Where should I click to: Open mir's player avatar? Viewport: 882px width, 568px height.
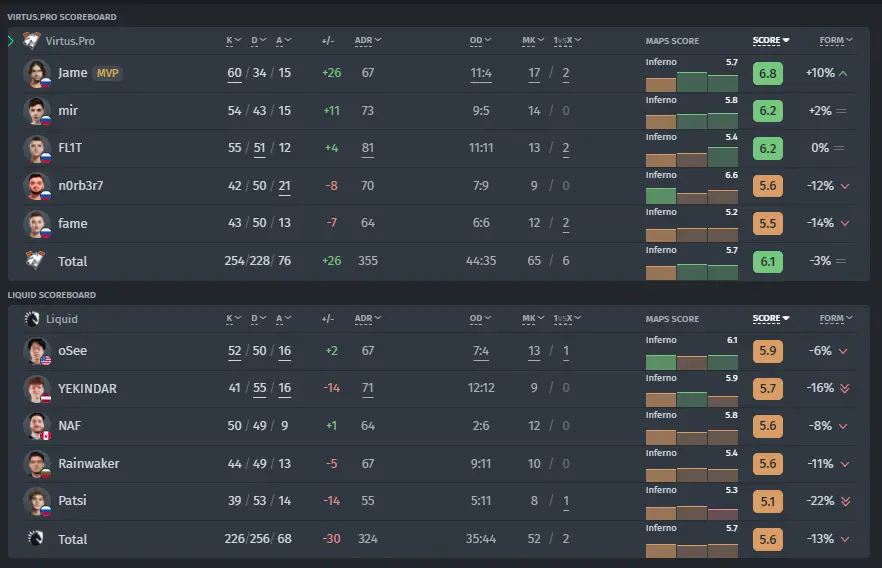pyautogui.click(x=37, y=111)
